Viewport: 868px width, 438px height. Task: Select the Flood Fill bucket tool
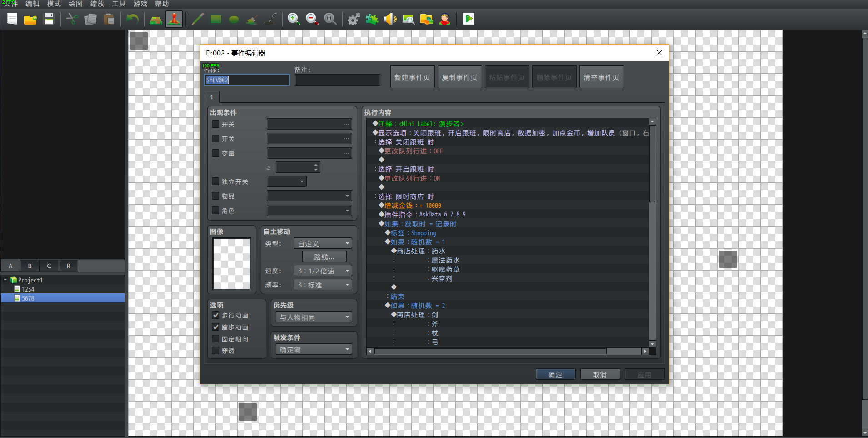(x=252, y=19)
